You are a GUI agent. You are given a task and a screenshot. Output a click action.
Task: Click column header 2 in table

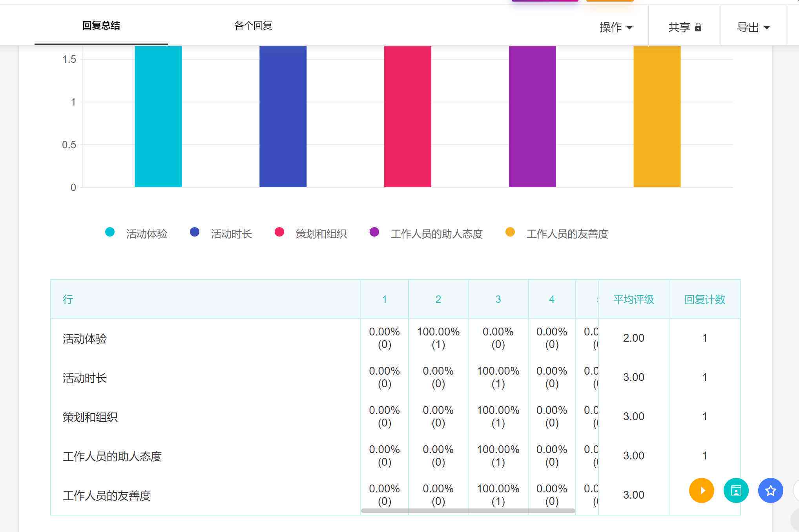[438, 299]
